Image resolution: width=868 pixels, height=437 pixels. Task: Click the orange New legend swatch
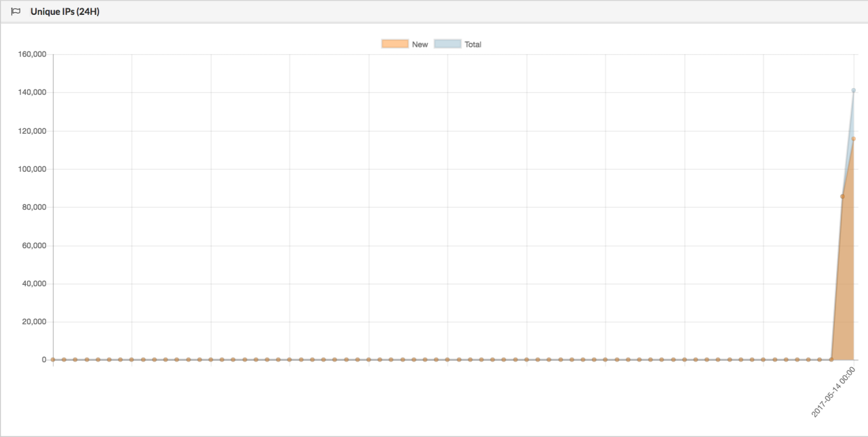pyautogui.click(x=395, y=44)
